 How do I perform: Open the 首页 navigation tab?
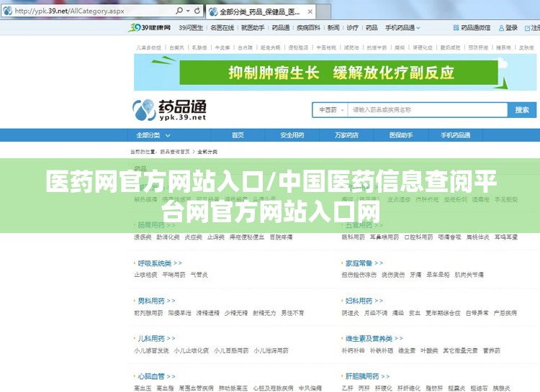point(238,135)
